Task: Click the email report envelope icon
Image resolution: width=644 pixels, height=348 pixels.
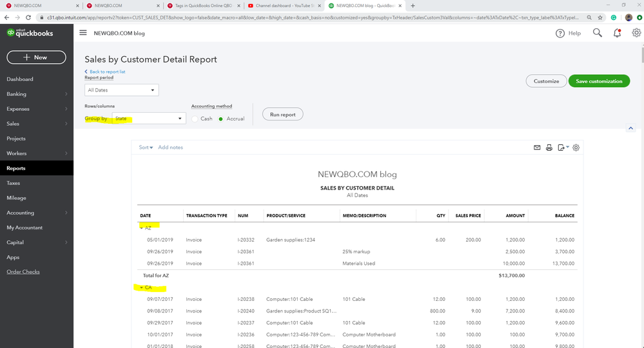Action: (537, 148)
